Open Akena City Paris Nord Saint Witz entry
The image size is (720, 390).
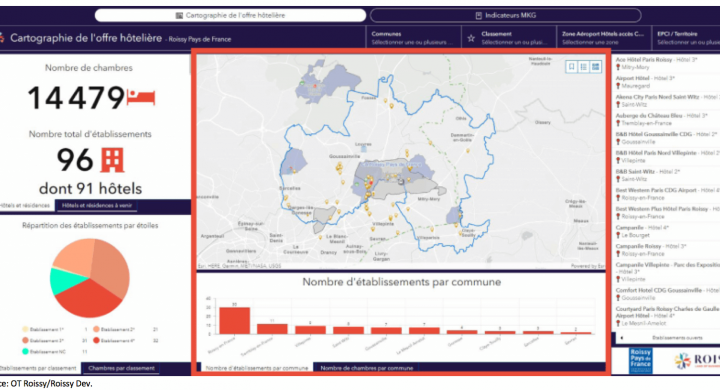coord(665,101)
